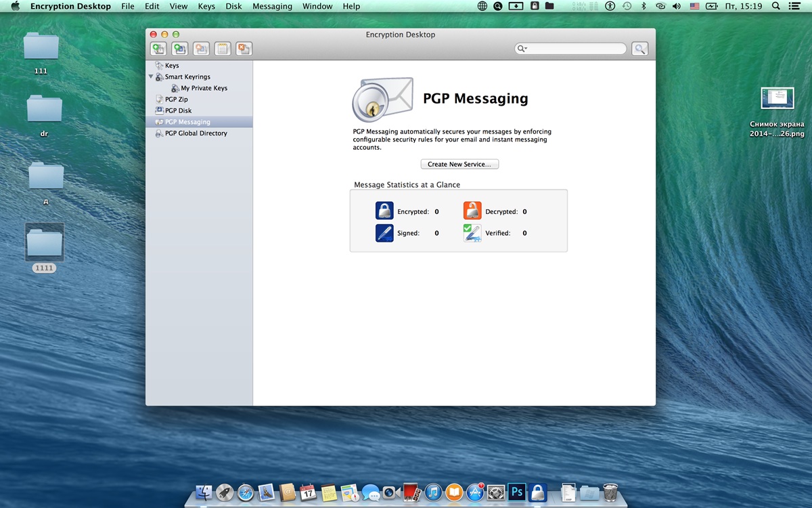
Task: Click the Encrypted padlock icon
Action: 384,211
